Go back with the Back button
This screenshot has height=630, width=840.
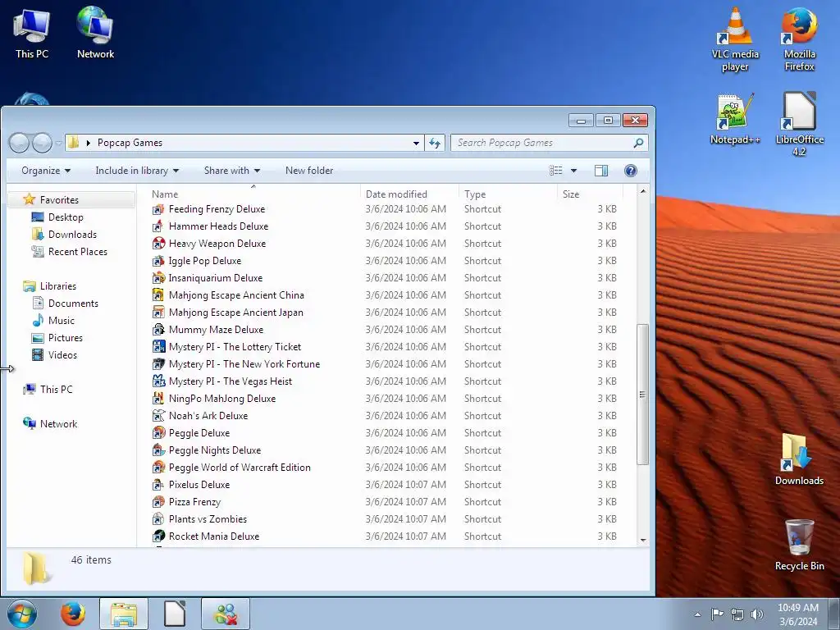pyautogui.click(x=20, y=143)
